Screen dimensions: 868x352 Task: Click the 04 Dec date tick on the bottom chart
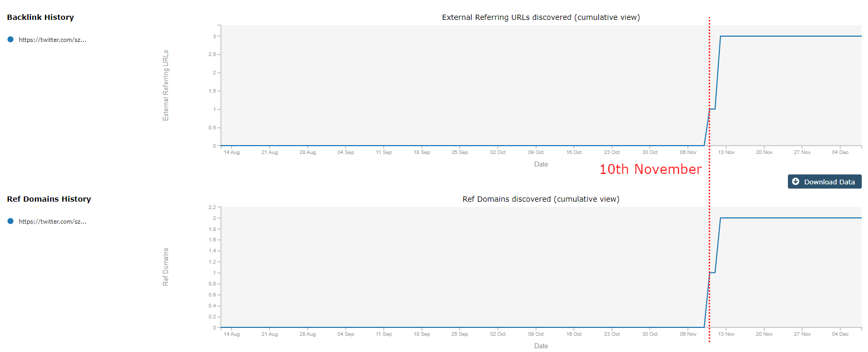pyautogui.click(x=840, y=334)
